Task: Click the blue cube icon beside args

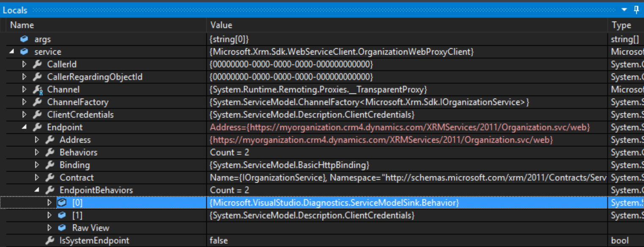Action: click(x=25, y=39)
